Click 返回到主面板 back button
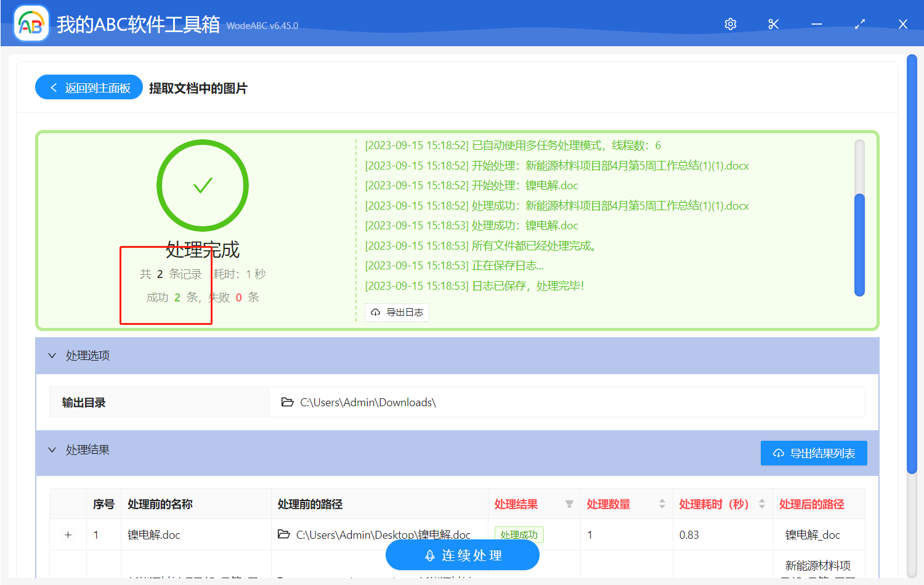924x585 pixels. coord(88,87)
